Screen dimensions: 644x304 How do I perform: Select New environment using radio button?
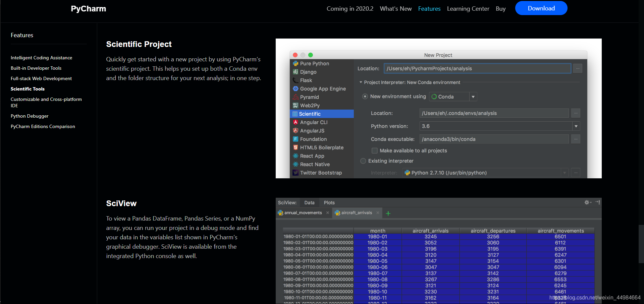tap(365, 97)
